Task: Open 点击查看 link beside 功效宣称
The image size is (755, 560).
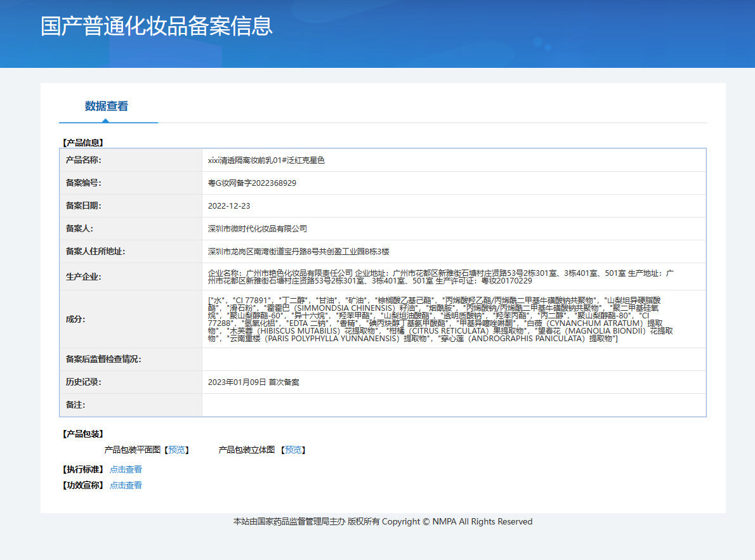Action: pyautogui.click(x=126, y=485)
